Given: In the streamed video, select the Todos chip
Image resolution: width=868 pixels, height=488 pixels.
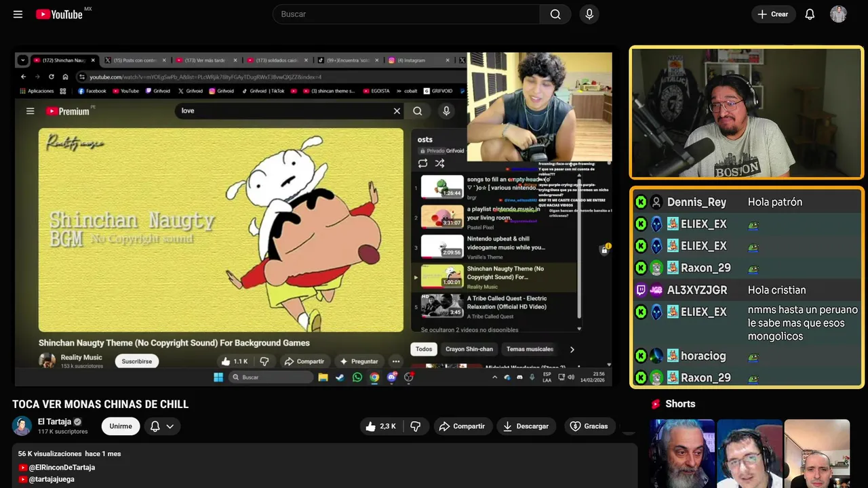Looking at the screenshot, I should [x=424, y=349].
